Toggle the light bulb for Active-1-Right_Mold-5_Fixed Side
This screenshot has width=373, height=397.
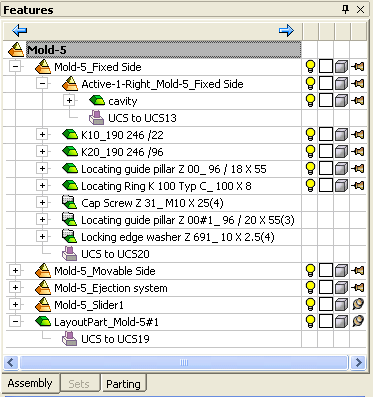[310, 84]
